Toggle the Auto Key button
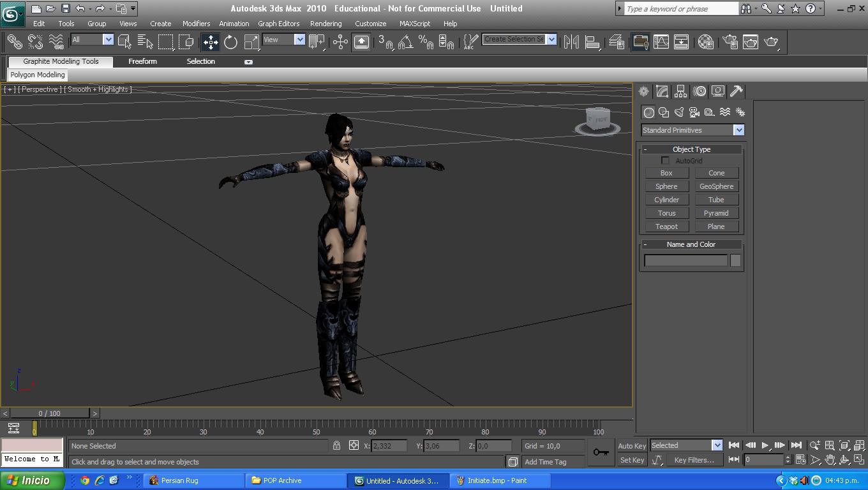868x490 pixels. (632, 446)
